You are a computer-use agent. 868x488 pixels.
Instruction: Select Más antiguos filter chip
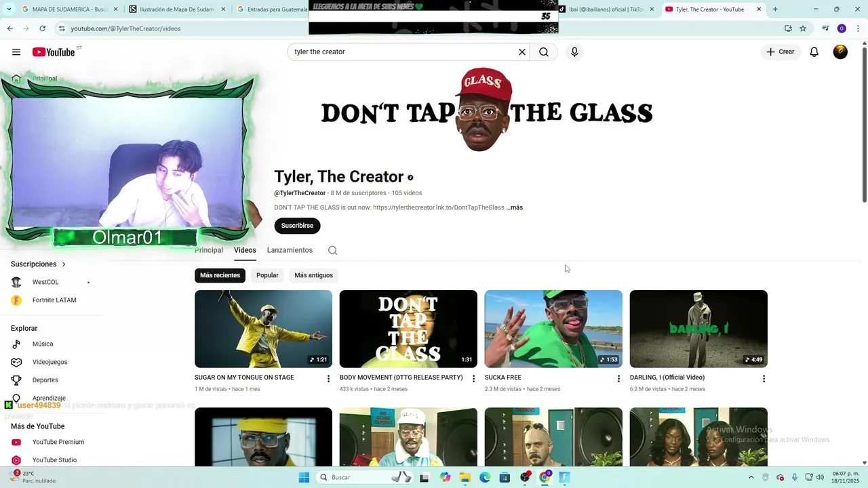[x=313, y=275]
